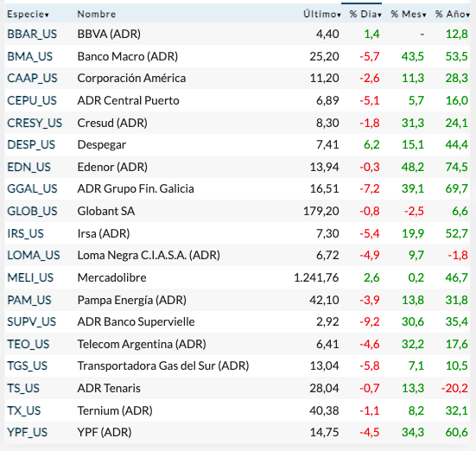This screenshot has width=476, height=451.
Task: Select the name ADR Tenaris
Action: (x=109, y=388)
